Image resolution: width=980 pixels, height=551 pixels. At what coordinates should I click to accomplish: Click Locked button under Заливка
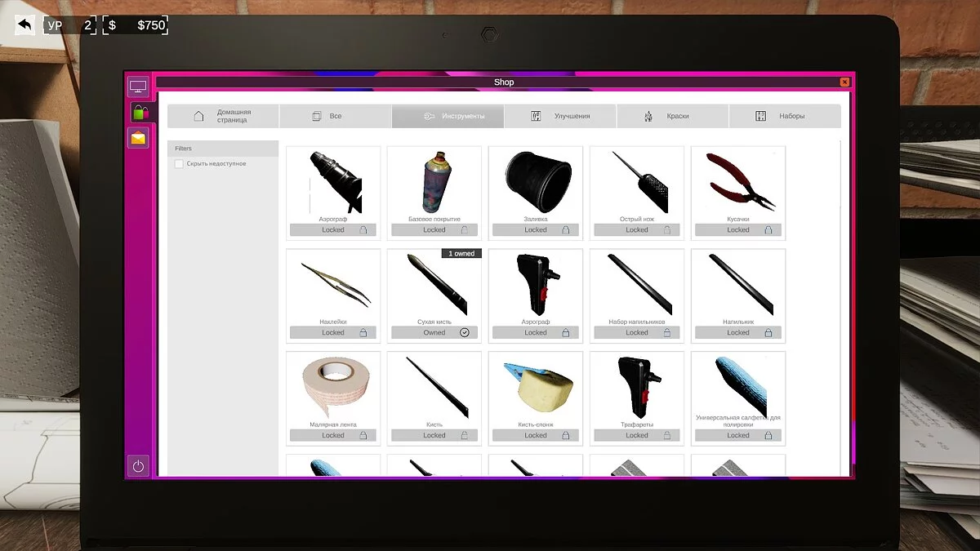[x=536, y=230]
